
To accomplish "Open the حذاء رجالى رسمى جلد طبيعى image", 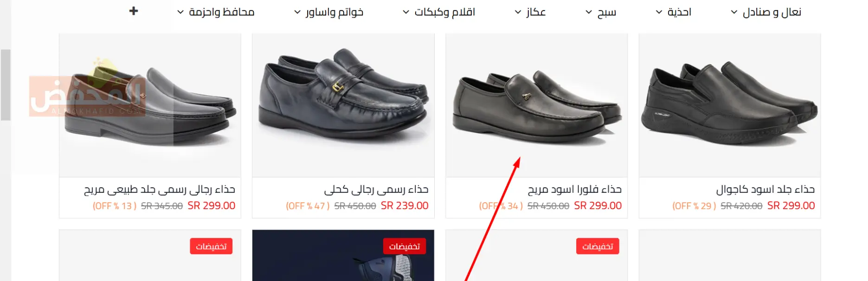I will click(150, 105).
